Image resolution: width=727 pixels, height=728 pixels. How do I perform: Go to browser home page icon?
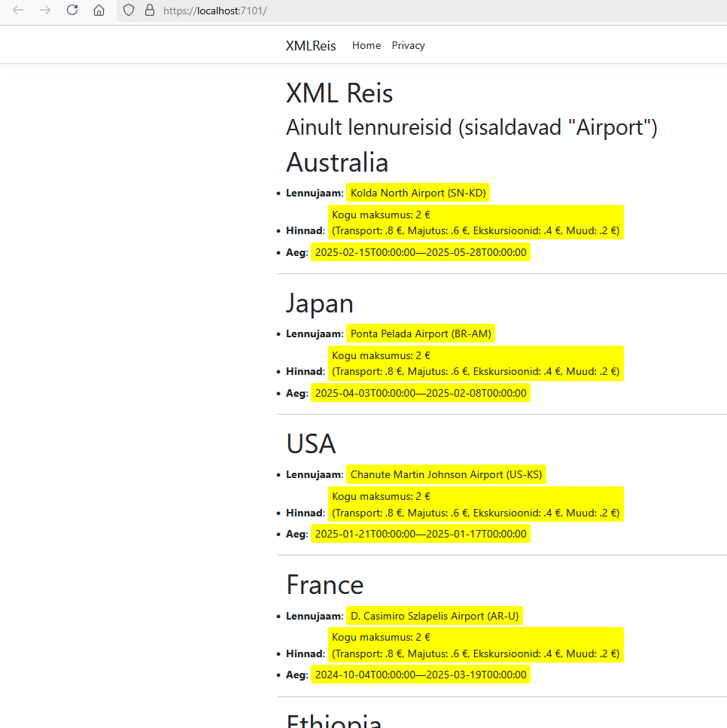pyautogui.click(x=99, y=11)
